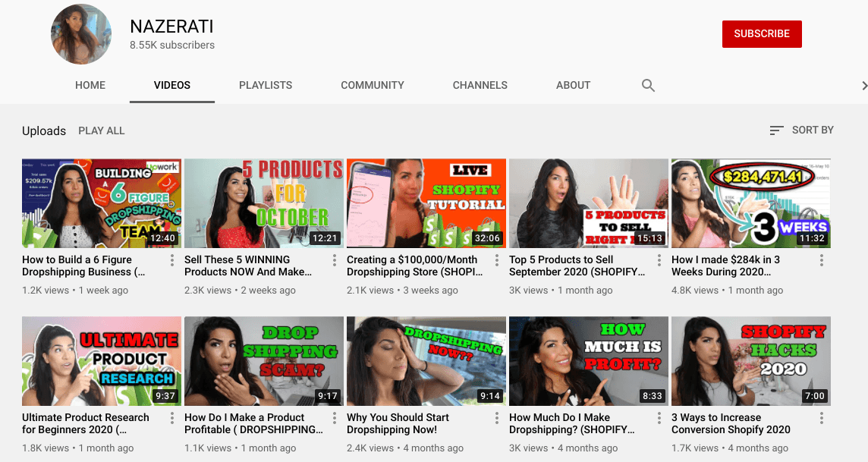Open options menu for Why You Should Start Dropshipping
This screenshot has height=462, width=868.
point(496,418)
